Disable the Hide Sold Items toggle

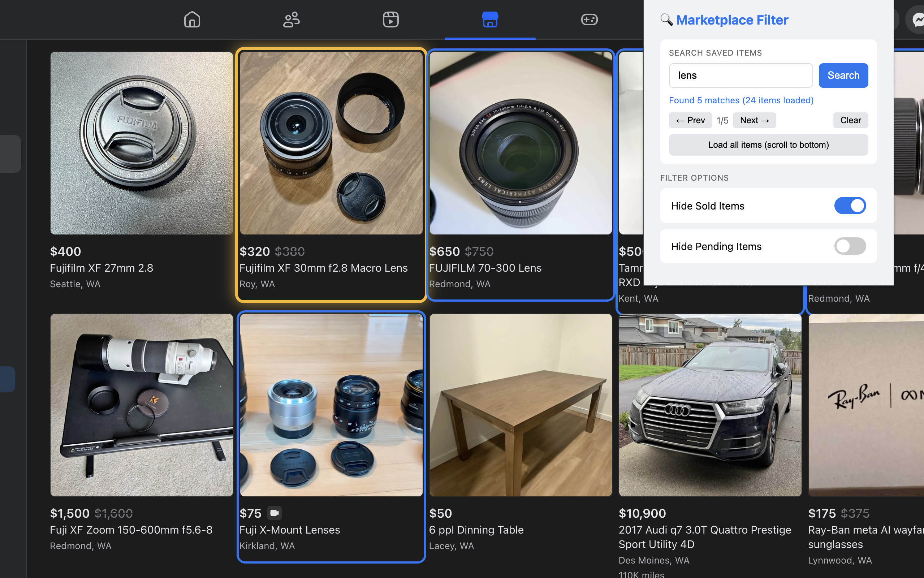850,206
